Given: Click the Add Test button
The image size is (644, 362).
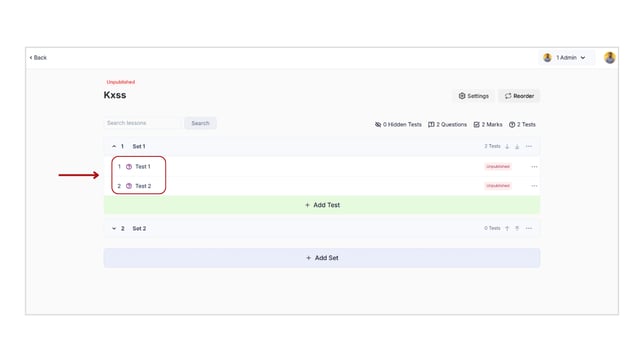Looking at the screenshot, I should point(322,205).
